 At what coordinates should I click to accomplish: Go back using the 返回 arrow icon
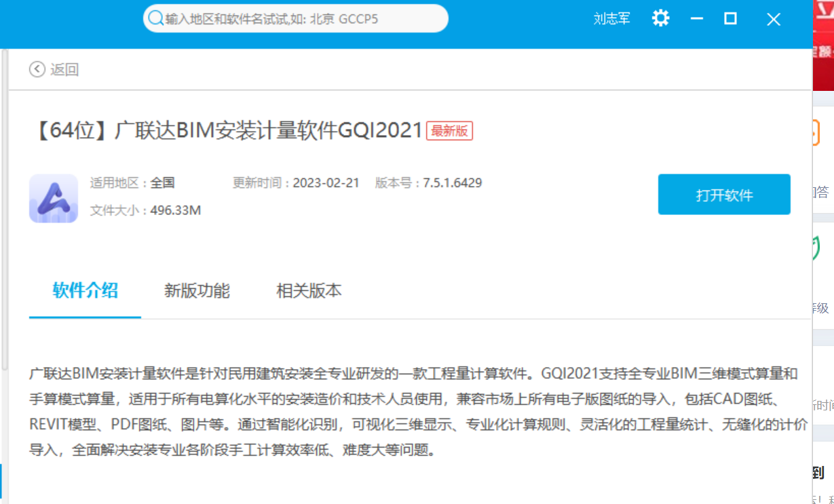37,69
